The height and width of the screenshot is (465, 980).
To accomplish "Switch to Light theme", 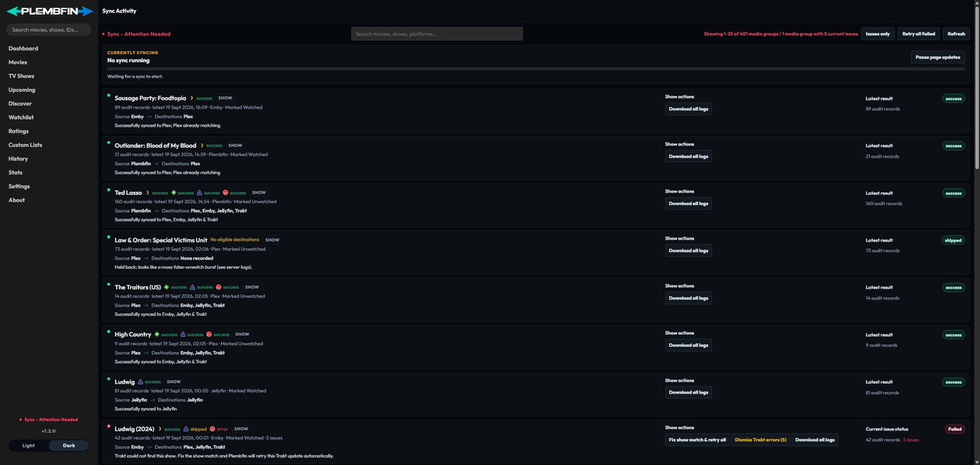I will 28,445.
